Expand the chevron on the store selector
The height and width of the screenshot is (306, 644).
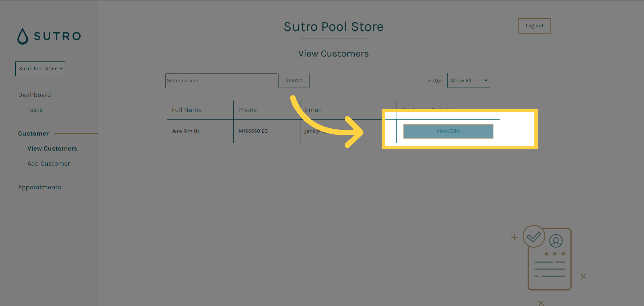(x=61, y=68)
